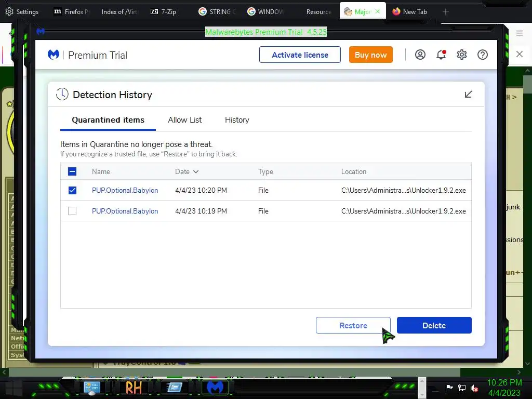Click the Detection History clock icon

(62, 95)
